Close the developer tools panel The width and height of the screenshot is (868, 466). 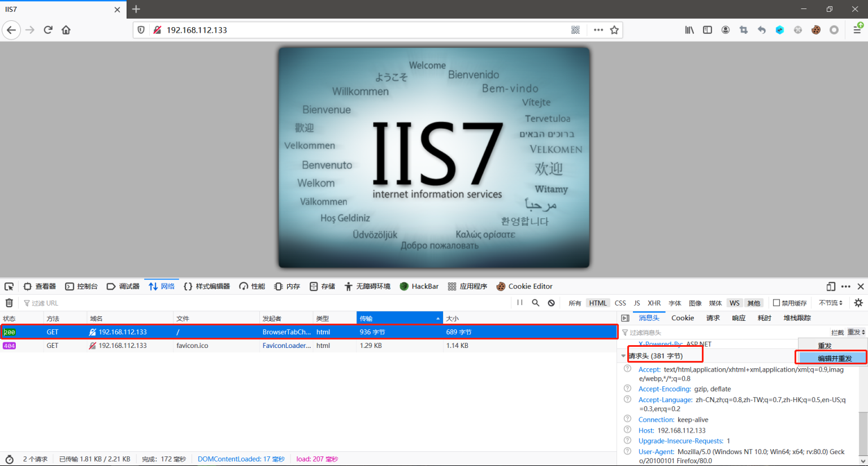tap(861, 286)
